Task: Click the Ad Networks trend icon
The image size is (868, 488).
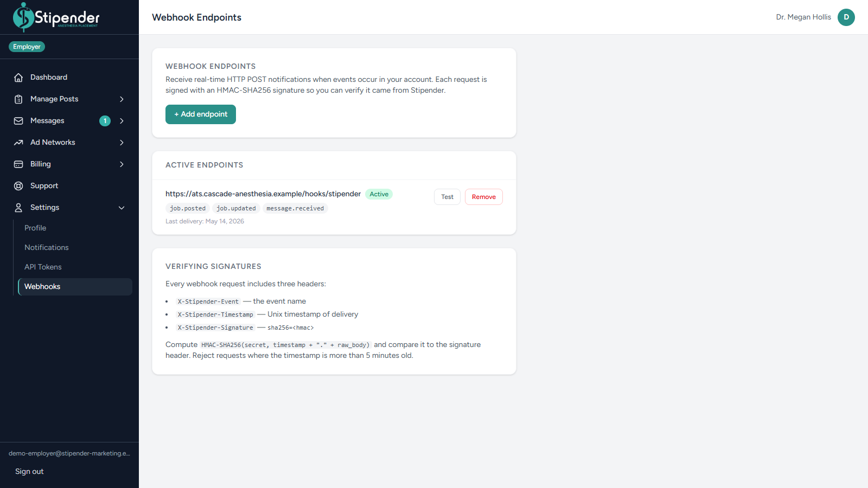Action: point(18,143)
